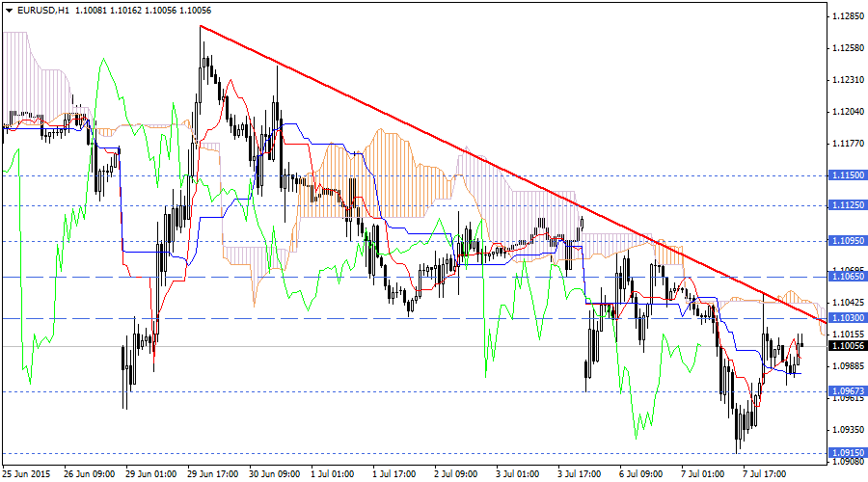Click the 7 Jul 01:00 time label
The image size is (868, 482).
[703, 474]
